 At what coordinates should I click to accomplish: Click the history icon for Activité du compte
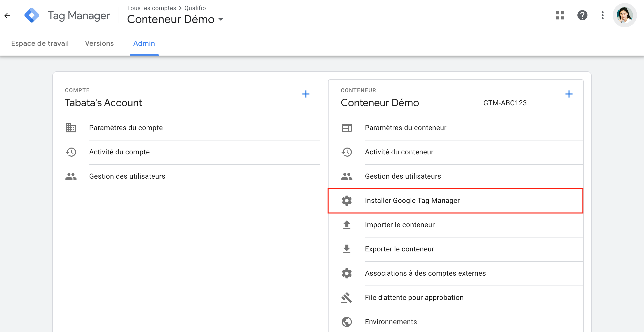71,152
